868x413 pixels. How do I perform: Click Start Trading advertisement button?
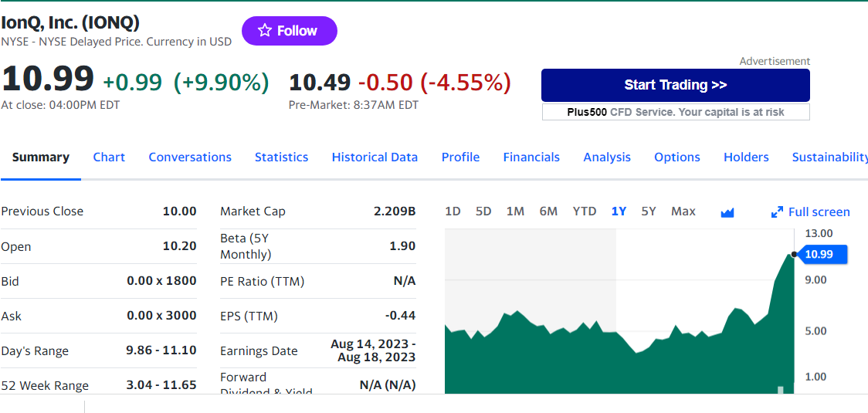point(675,85)
